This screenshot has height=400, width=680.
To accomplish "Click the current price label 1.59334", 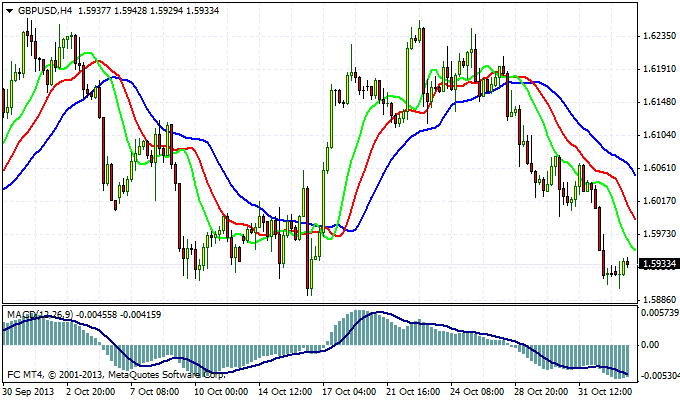I will coord(659,264).
